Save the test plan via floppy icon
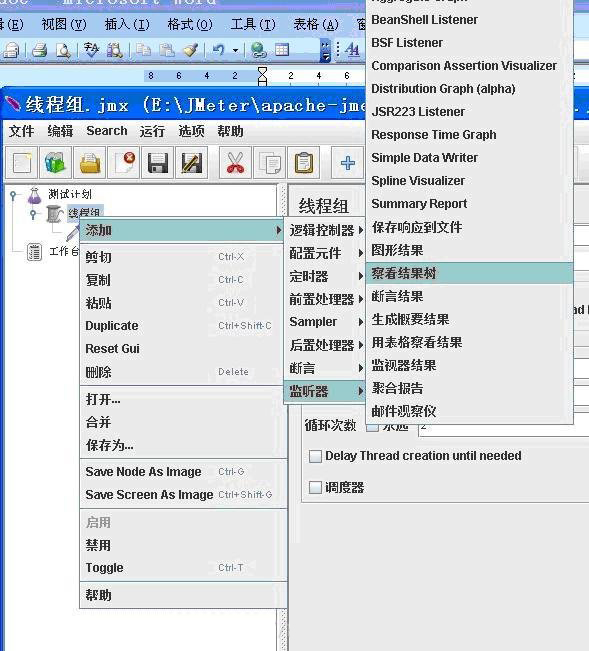Screen dimensions: 589x651 pos(157,163)
